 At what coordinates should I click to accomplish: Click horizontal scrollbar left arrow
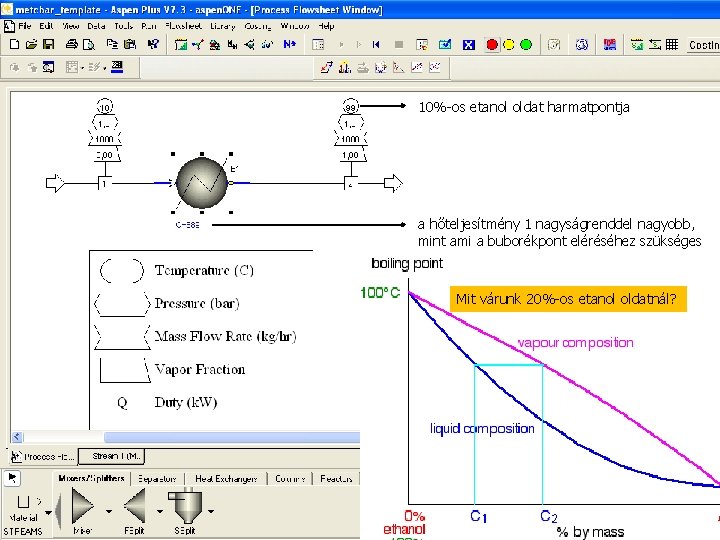(x=17, y=437)
